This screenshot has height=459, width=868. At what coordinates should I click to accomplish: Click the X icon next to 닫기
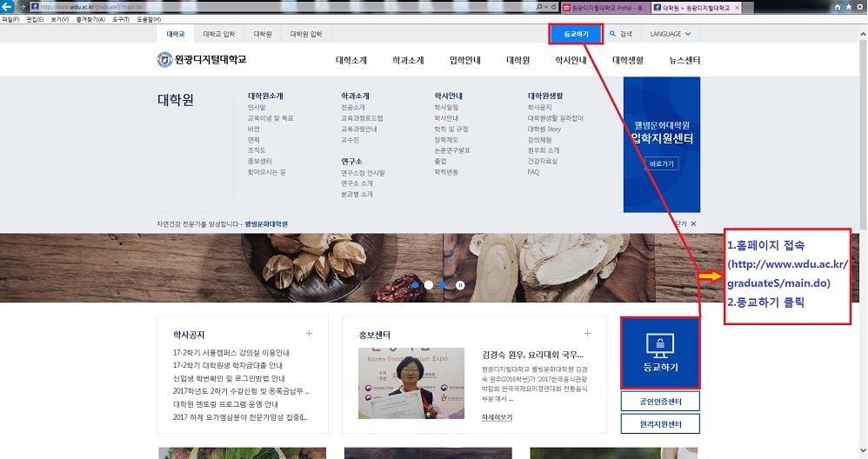pyautogui.click(x=694, y=224)
